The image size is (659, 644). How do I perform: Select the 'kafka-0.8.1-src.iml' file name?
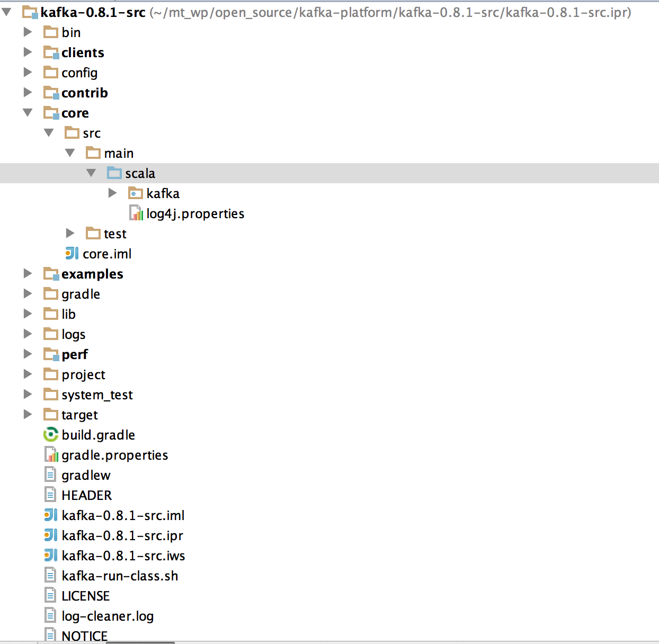(123, 515)
